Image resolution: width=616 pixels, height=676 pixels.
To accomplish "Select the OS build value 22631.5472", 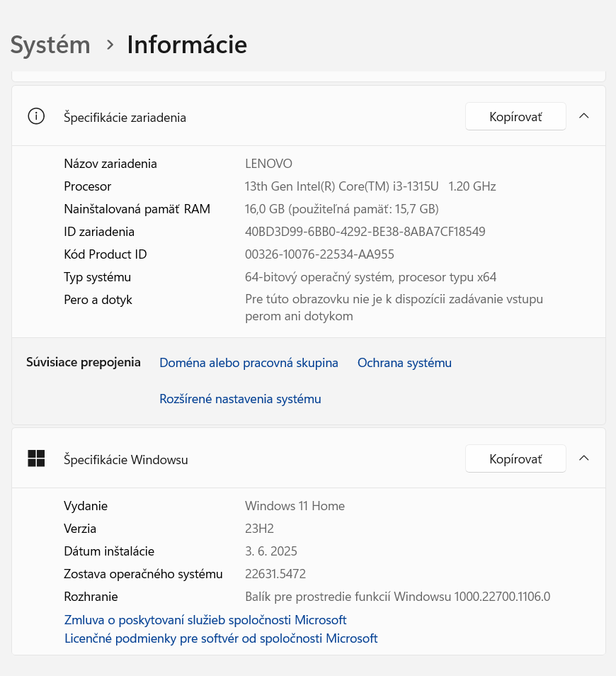I will click(x=275, y=574).
